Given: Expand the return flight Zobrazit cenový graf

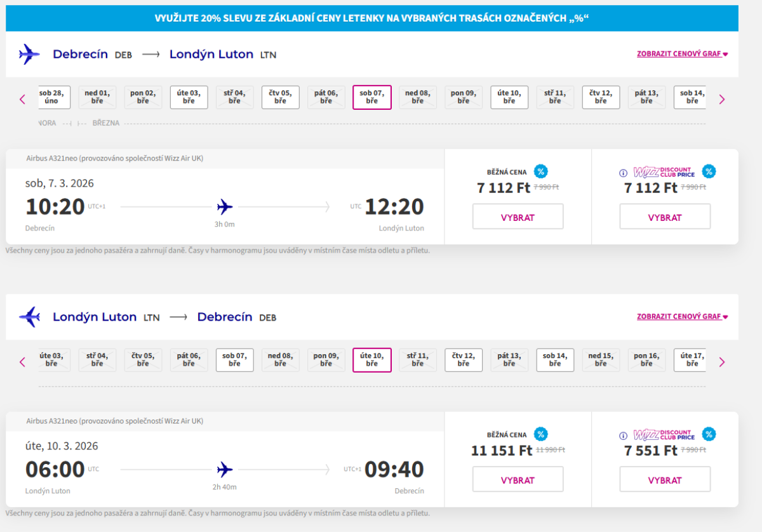Looking at the screenshot, I should coord(682,317).
